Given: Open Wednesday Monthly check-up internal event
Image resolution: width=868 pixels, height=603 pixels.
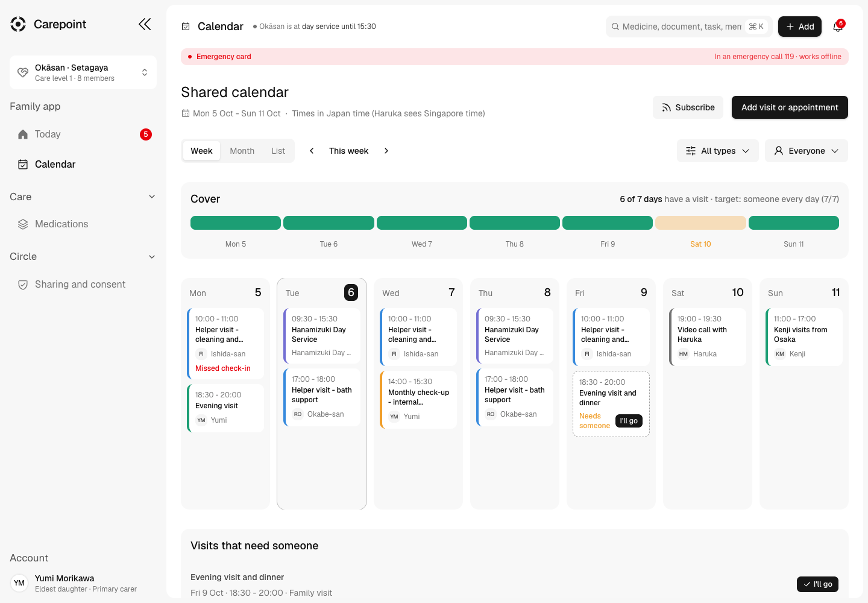Looking at the screenshot, I should point(418,400).
